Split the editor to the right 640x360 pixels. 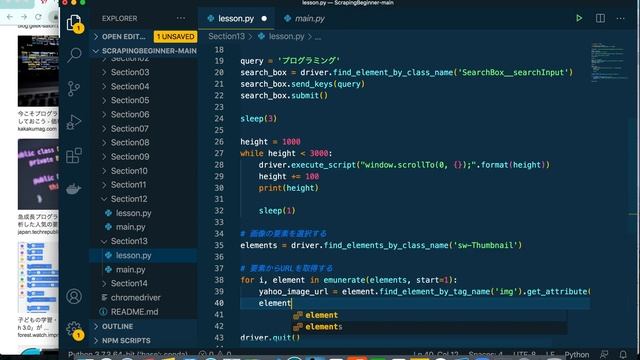600,18
